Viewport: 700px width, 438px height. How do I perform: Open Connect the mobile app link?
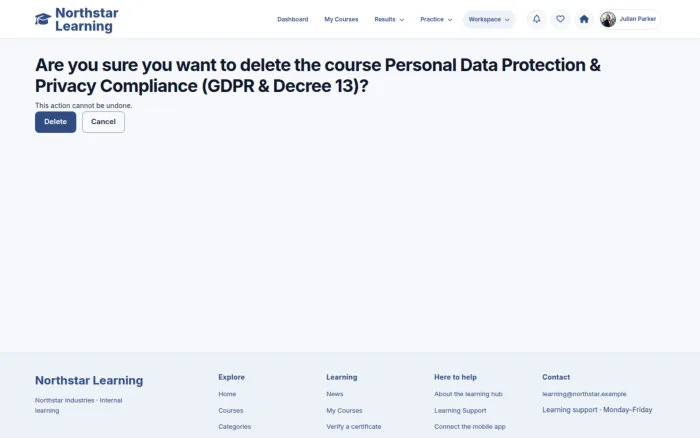[470, 426]
